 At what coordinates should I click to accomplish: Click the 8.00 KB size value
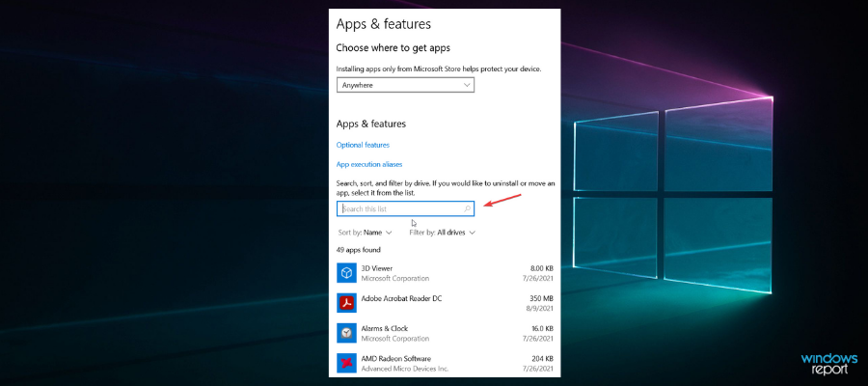[542, 268]
